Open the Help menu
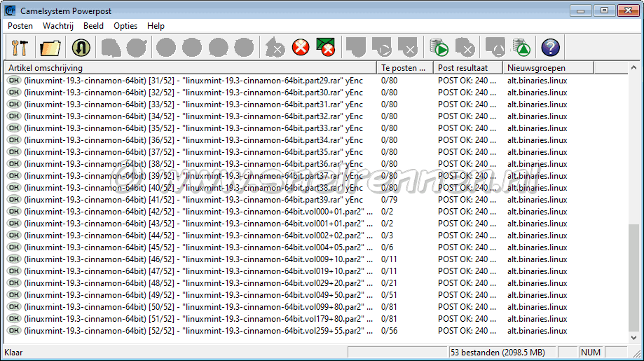The height and width of the screenshot is (361, 644). coord(156,26)
